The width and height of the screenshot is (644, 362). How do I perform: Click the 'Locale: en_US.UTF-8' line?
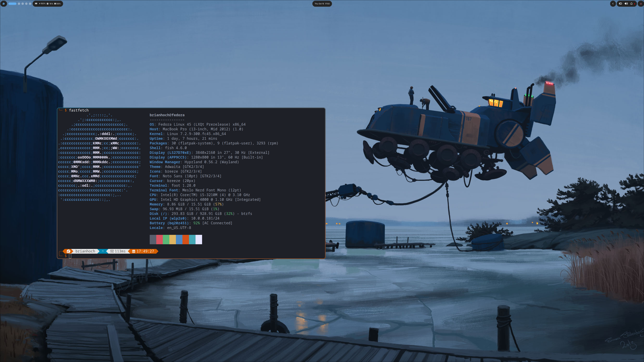click(x=170, y=228)
